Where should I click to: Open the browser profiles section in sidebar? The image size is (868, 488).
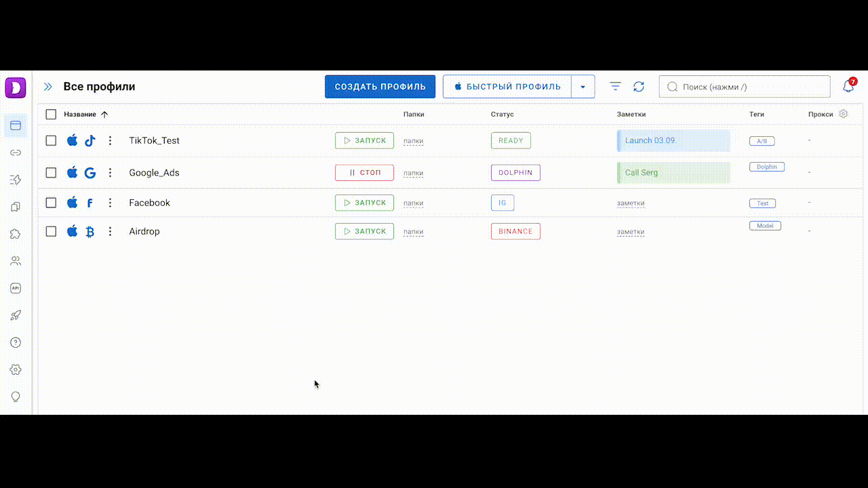[16, 125]
